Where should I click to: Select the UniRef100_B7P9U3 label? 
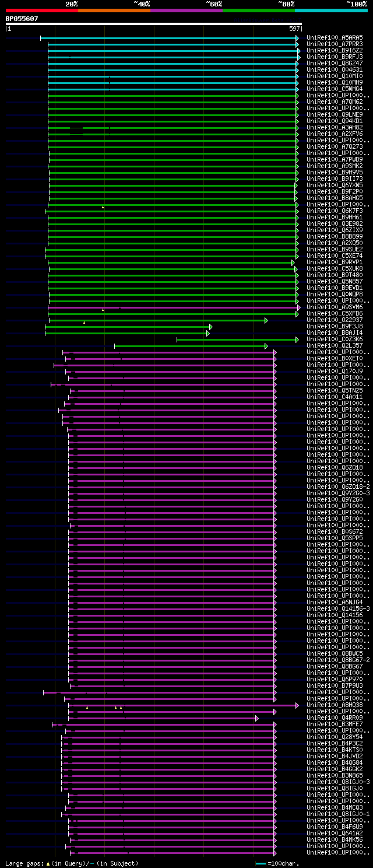click(x=335, y=685)
